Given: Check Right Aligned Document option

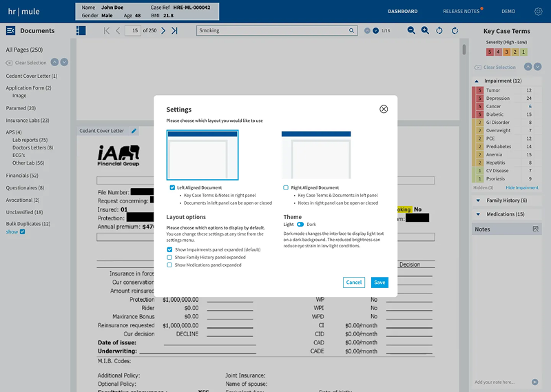Looking at the screenshot, I should 286,188.
